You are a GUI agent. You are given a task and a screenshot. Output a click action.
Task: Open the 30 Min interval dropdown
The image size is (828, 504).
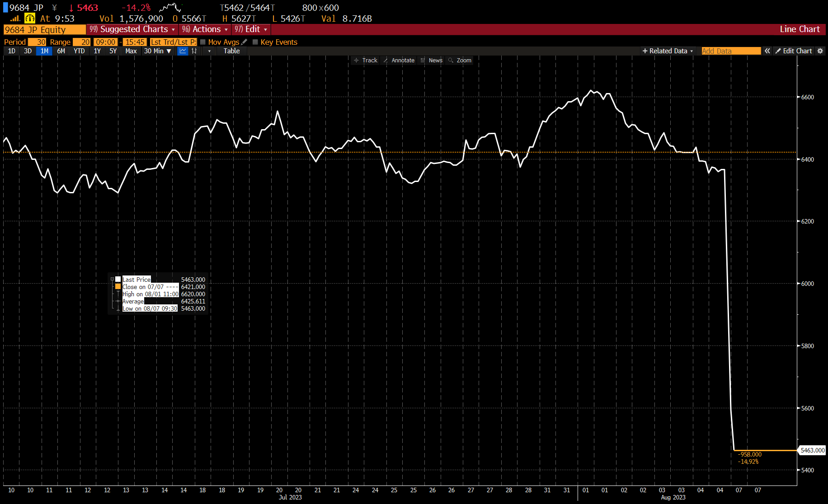pyautogui.click(x=157, y=51)
